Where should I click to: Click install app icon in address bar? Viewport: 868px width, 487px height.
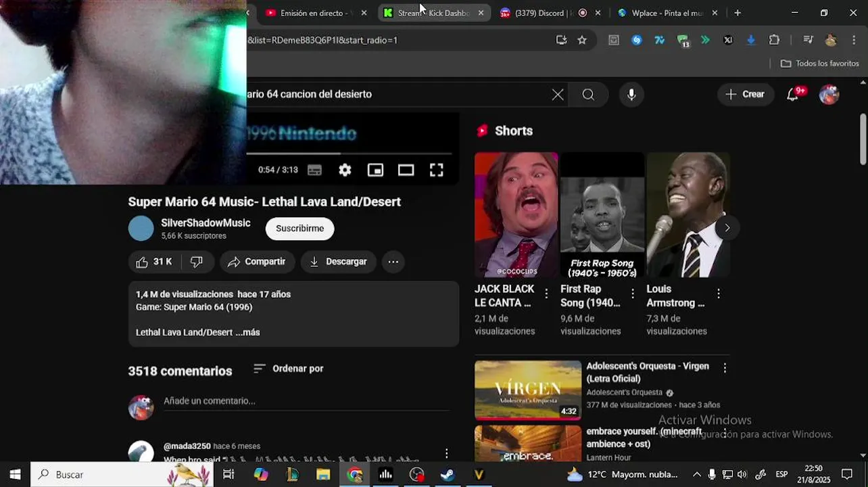coord(561,40)
